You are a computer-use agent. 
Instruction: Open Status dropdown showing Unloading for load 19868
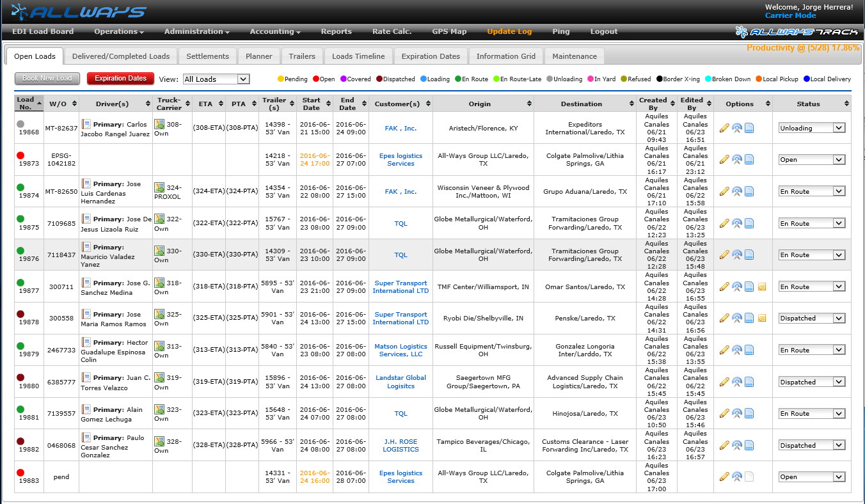(x=812, y=128)
